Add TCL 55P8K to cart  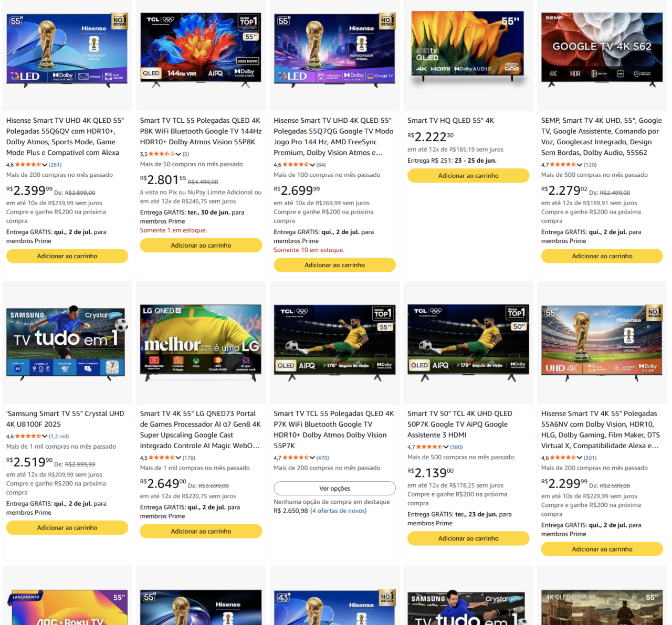[201, 245]
